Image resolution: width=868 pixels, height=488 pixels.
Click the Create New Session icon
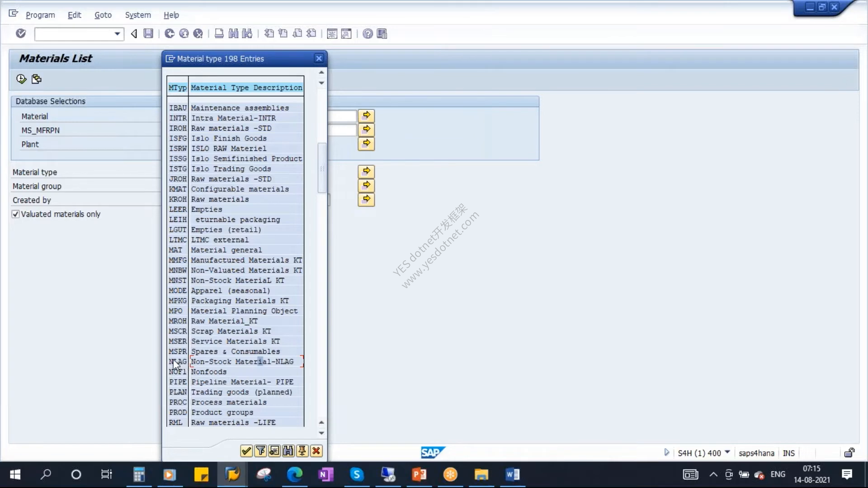point(332,33)
